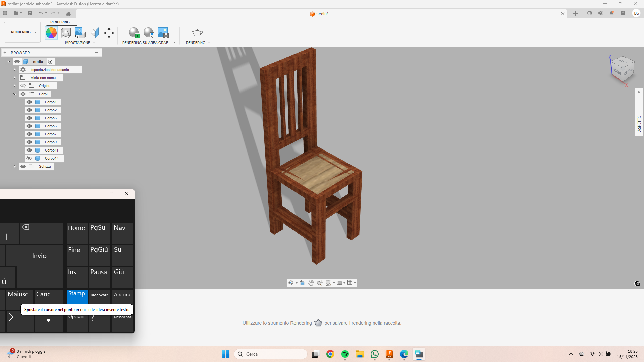Expand the Impostazioni documento tree item
Screen dimensions: 644x362
click(14, 69)
